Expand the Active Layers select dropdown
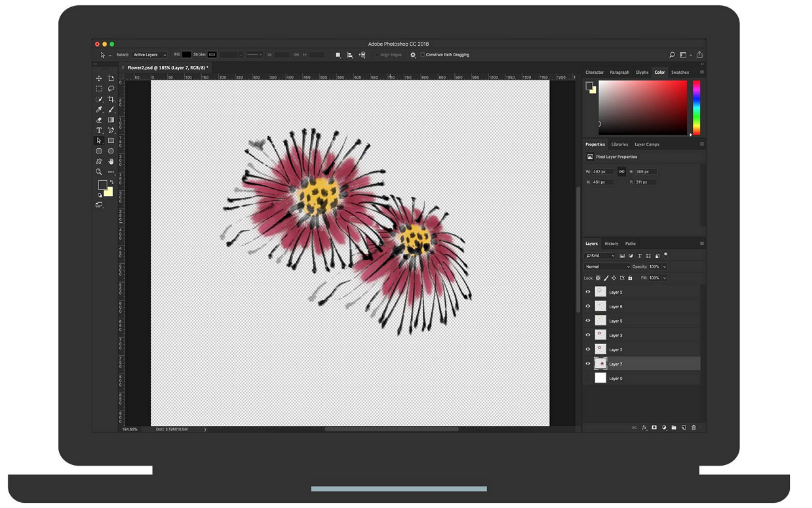812x508 pixels. click(x=149, y=55)
